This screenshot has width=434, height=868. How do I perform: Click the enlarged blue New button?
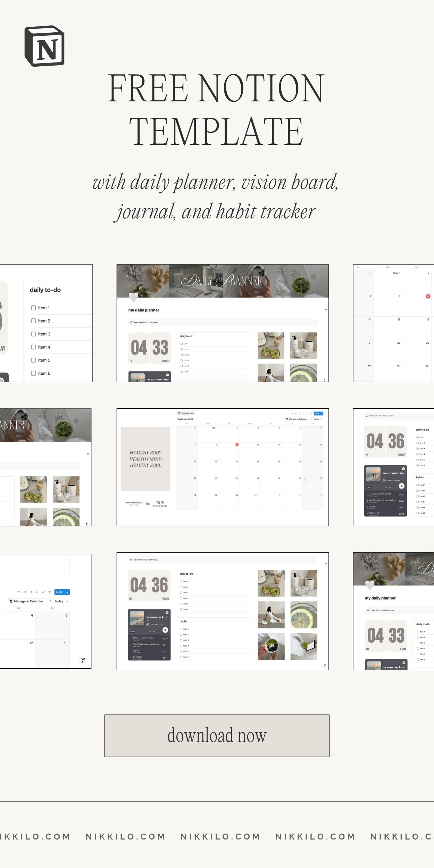59,592
